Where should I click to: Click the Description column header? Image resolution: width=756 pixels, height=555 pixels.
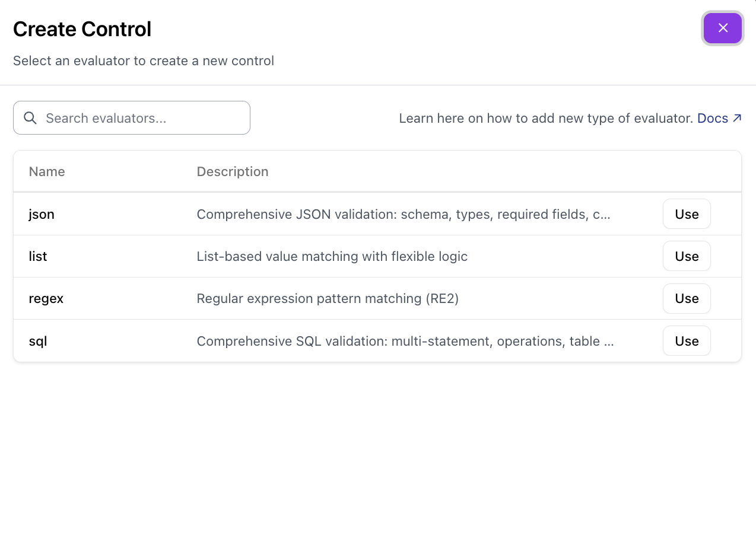click(233, 171)
